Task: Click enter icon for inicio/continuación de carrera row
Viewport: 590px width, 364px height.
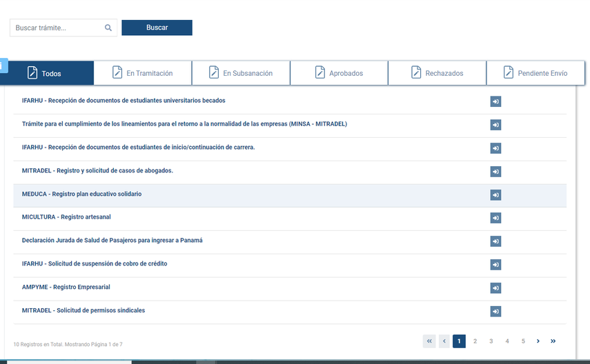Action: point(495,148)
